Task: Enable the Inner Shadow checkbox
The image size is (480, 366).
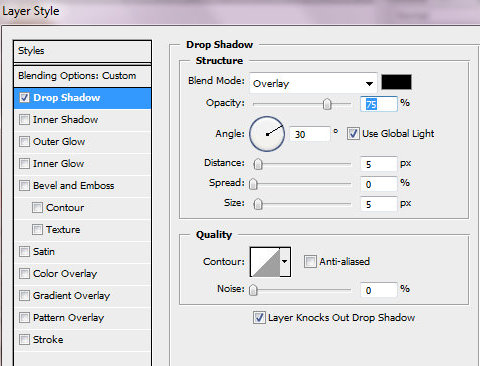Action: [24, 119]
